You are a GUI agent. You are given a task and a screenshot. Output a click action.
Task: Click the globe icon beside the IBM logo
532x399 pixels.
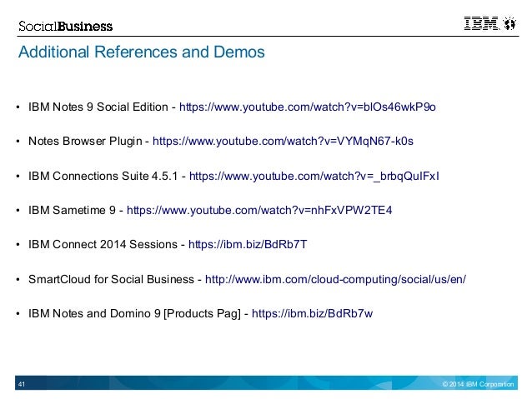(x=509, y=23)
